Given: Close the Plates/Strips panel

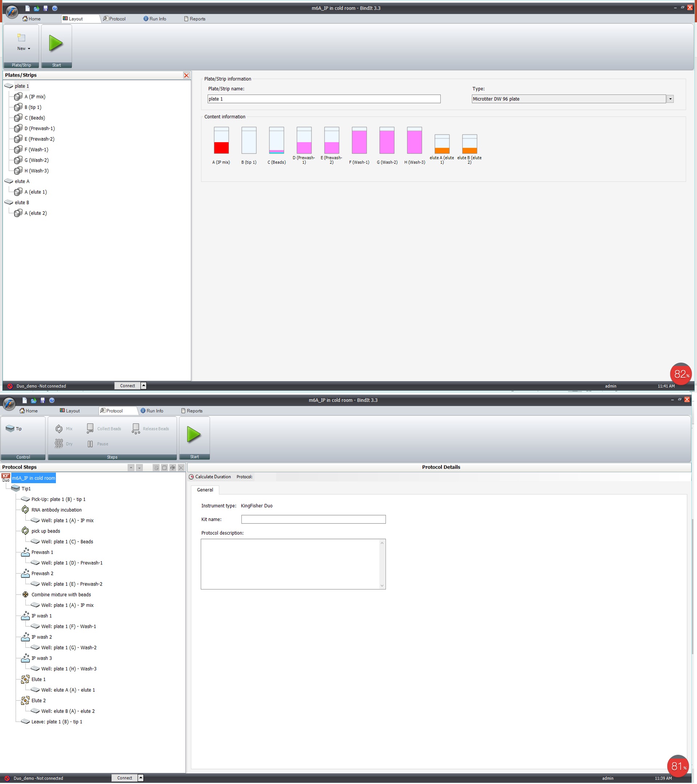Looking at the screenshot, I should tap(187, 75).
